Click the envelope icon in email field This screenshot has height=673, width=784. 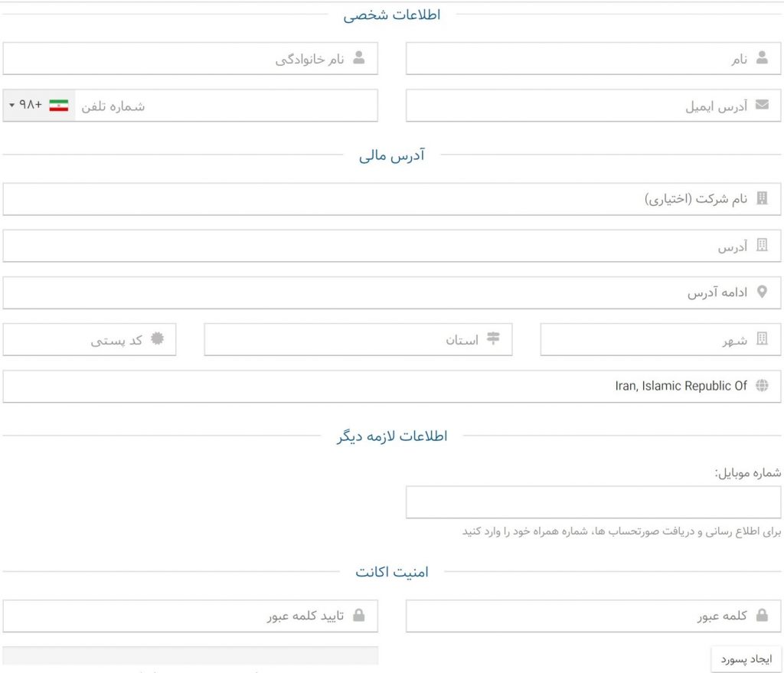point(761,106)
